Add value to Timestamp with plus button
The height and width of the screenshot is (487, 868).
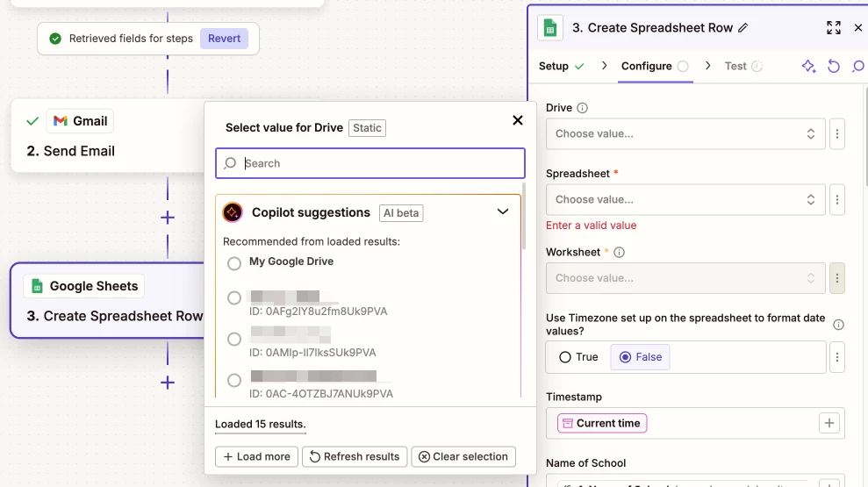[x=829, y=423]
